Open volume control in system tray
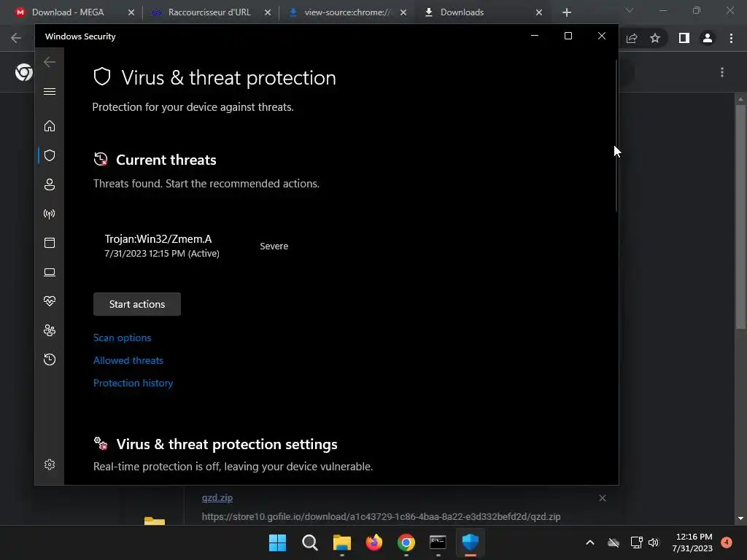 point(654,542)
